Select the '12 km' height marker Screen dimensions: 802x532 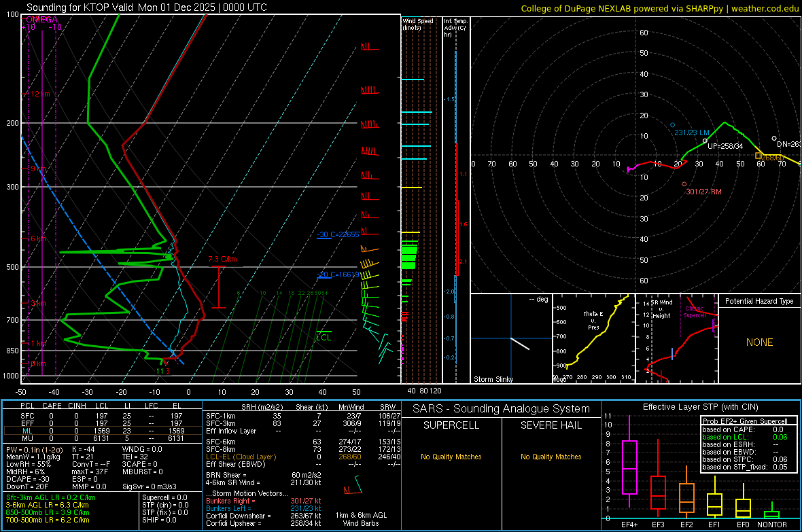(41, 94)
